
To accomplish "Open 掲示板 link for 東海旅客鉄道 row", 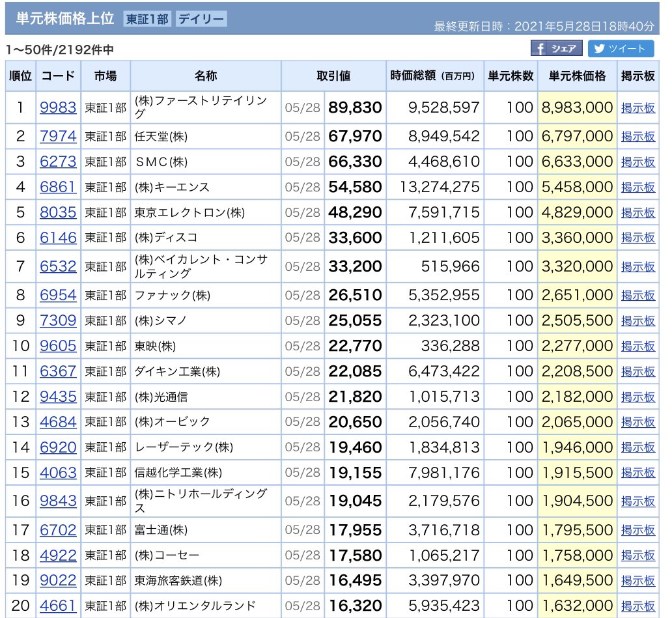I will coord(638,580).
